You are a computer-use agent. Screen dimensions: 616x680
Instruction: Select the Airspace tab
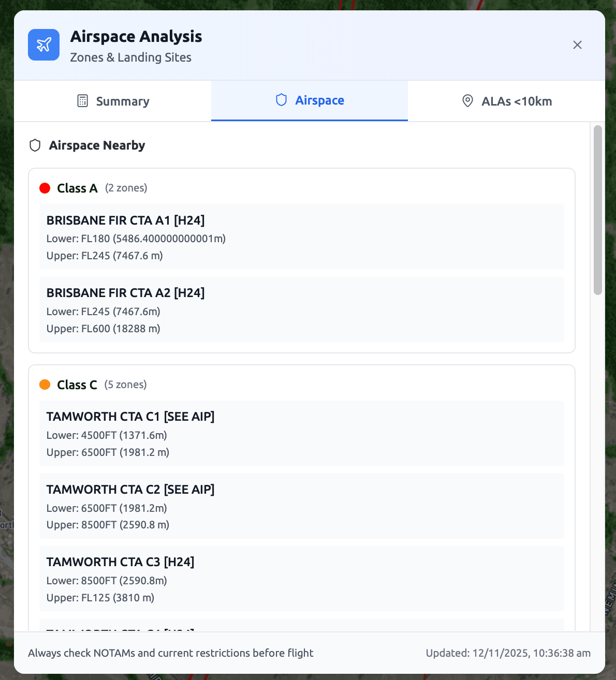[x=309, y=100]
